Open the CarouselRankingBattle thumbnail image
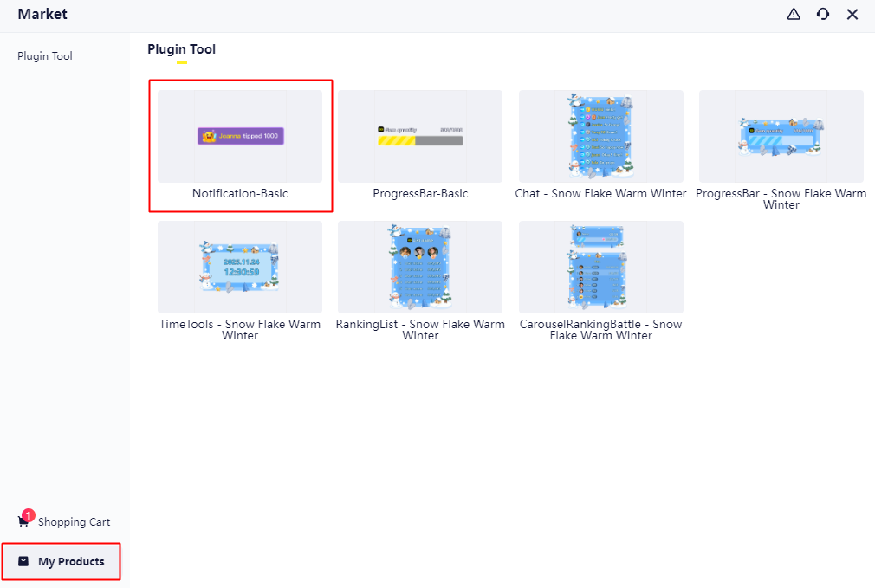875x588 pixels. tap(600, 267)
